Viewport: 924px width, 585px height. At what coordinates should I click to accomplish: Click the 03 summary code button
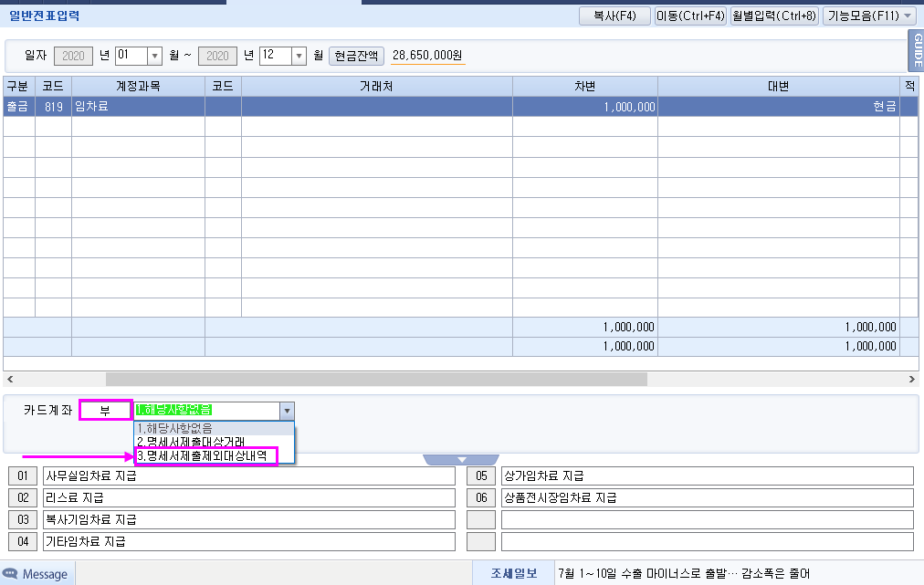coord(23,519)
